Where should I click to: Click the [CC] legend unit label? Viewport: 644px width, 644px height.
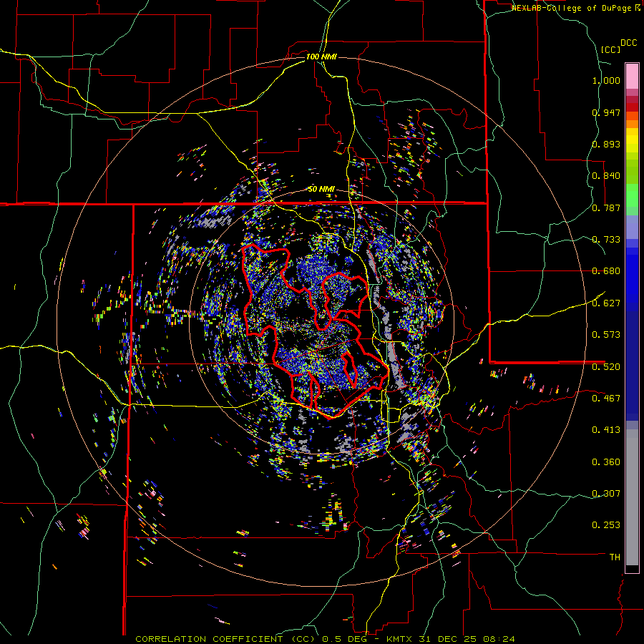[610, 49]
